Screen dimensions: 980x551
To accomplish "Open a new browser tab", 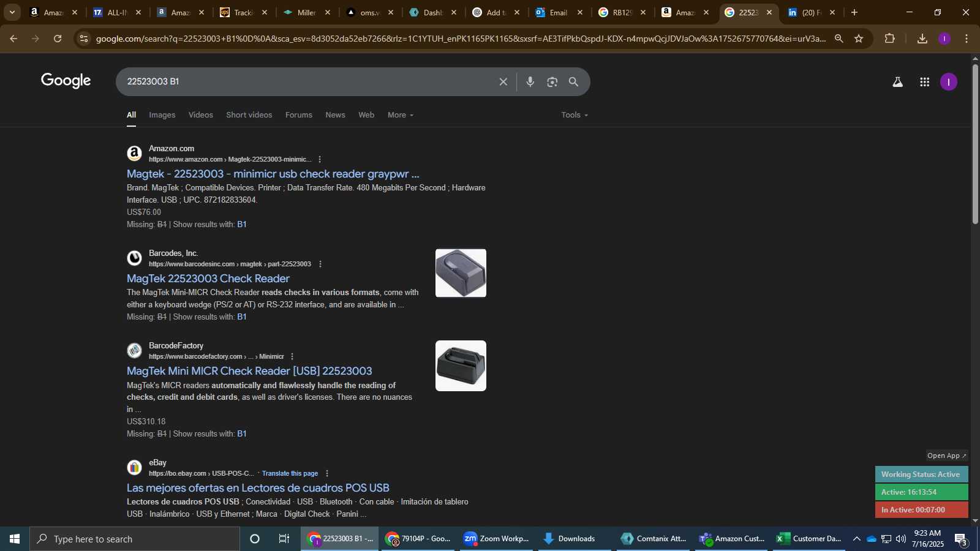I will 854,12.
